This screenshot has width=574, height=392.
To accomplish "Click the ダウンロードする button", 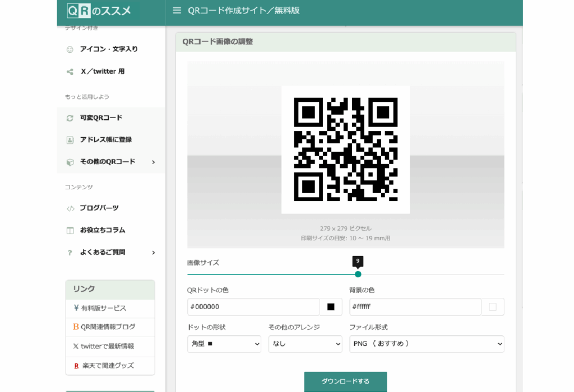I will pyautogui.click(x=345, y=381).
